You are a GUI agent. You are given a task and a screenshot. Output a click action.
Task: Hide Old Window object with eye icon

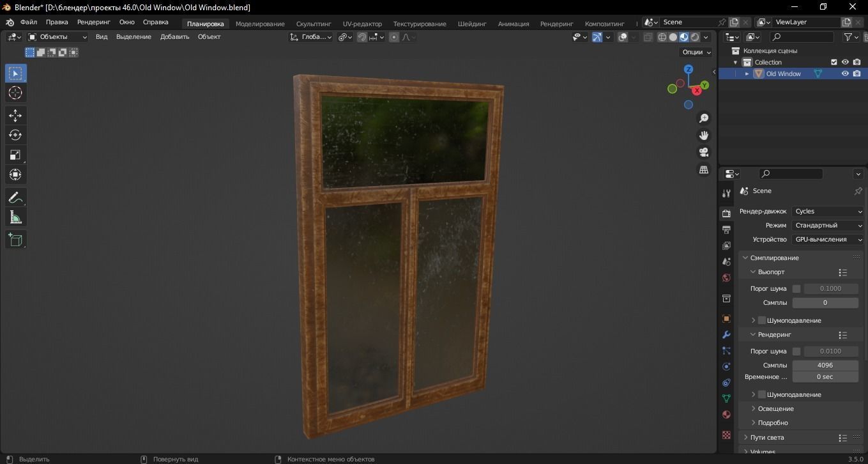click(x=845, y=73)
